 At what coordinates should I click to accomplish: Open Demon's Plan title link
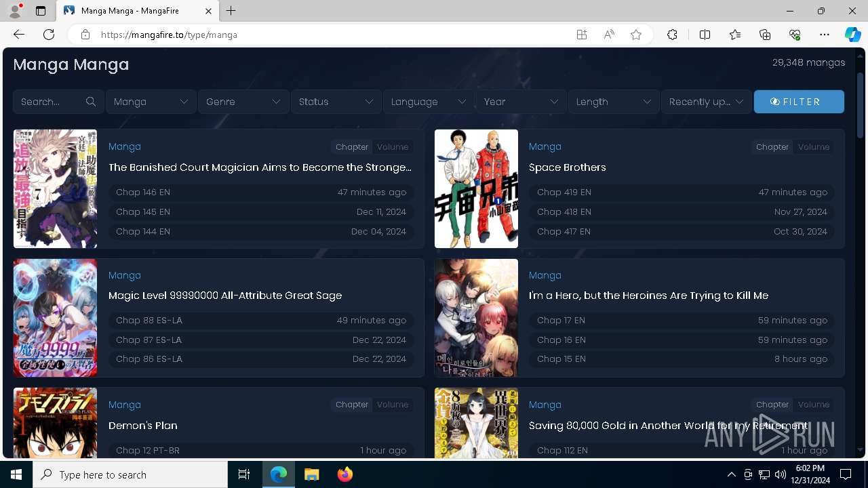point(143,426)
